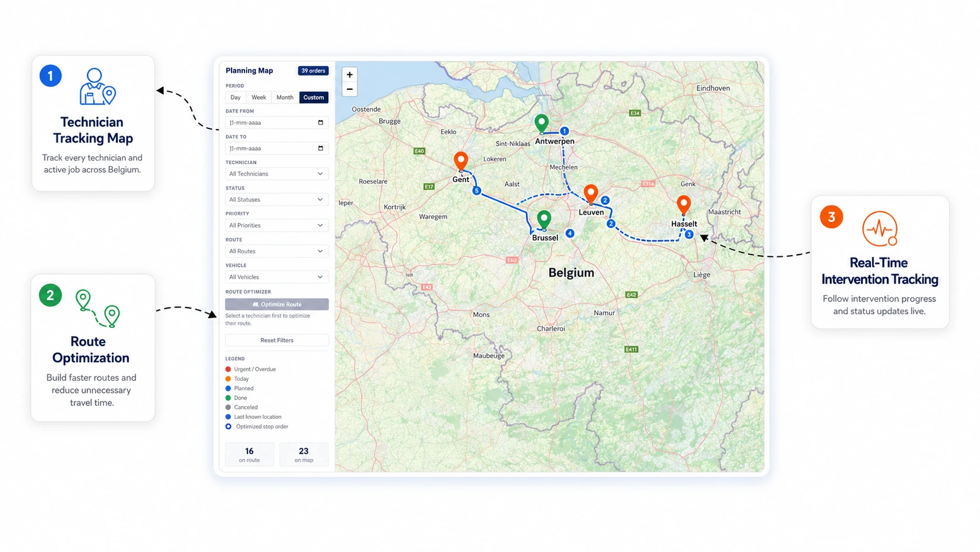980x552 pixels.
Task: Select the orange pin at Gent
Action: tap(461, 160)
